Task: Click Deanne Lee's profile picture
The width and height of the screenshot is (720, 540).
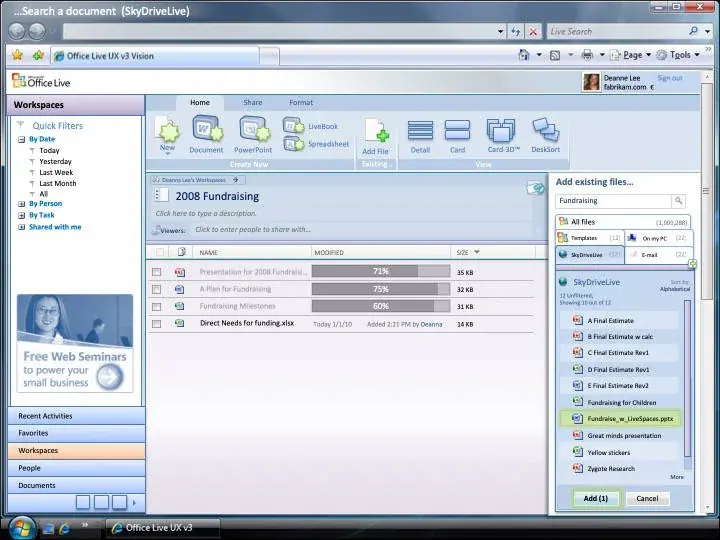Action: (x=591, y=82)
